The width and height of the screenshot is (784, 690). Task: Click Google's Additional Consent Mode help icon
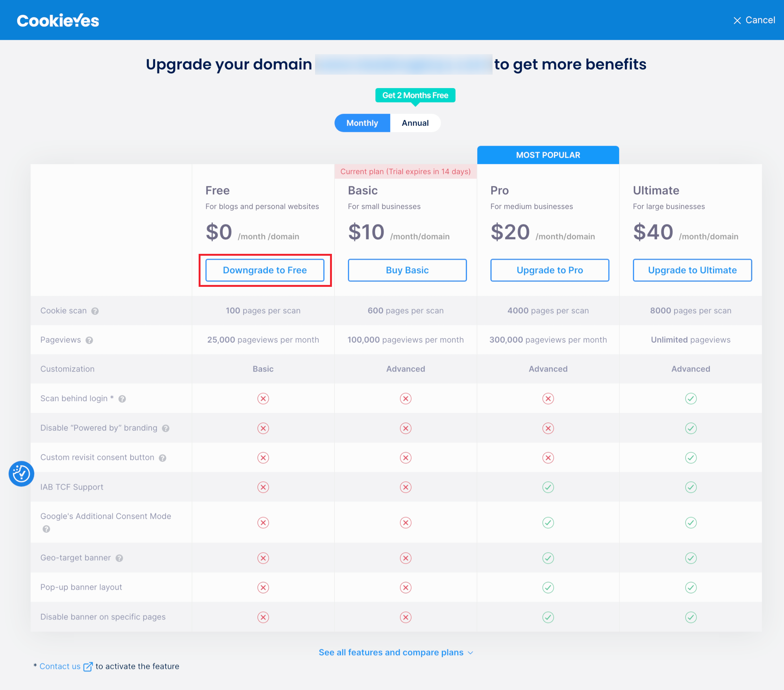click(46, 529)
